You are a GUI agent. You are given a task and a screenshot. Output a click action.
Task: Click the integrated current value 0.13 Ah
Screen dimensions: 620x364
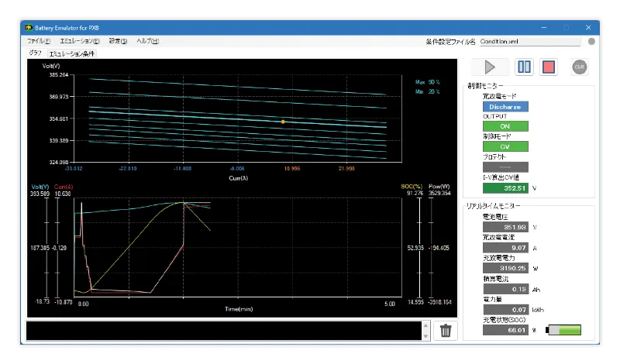(x=505, y=289)
